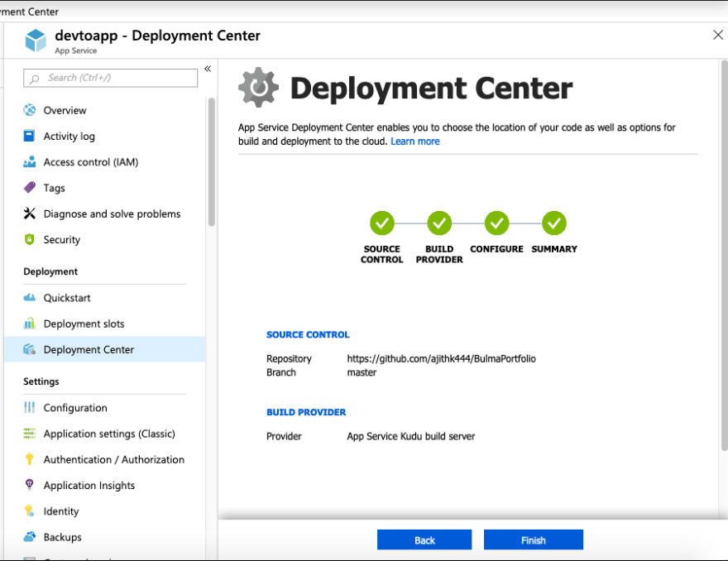Image resolution: width=728 pixels, height=561 pixels.
Task: Collapse the sidebar with double-chevron
Action: click(208, 69)
